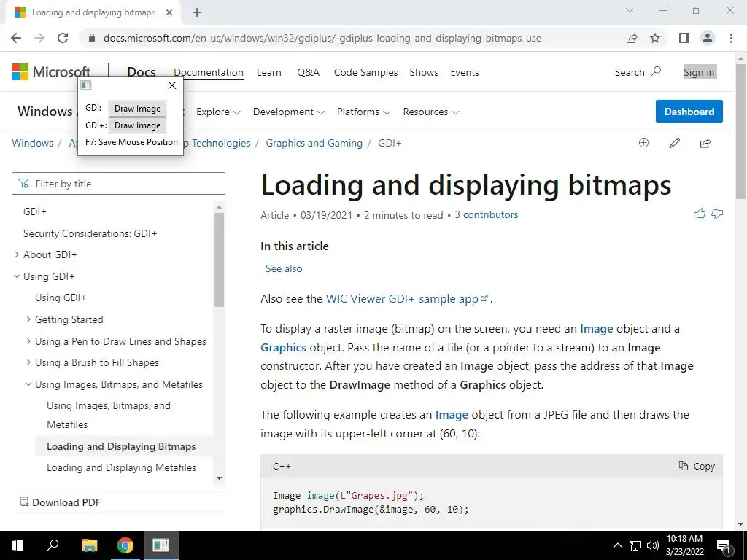747x560 pixels.
Task: Select Loading and Displaying Metafiles tree item
Action: tap(121, 467)
